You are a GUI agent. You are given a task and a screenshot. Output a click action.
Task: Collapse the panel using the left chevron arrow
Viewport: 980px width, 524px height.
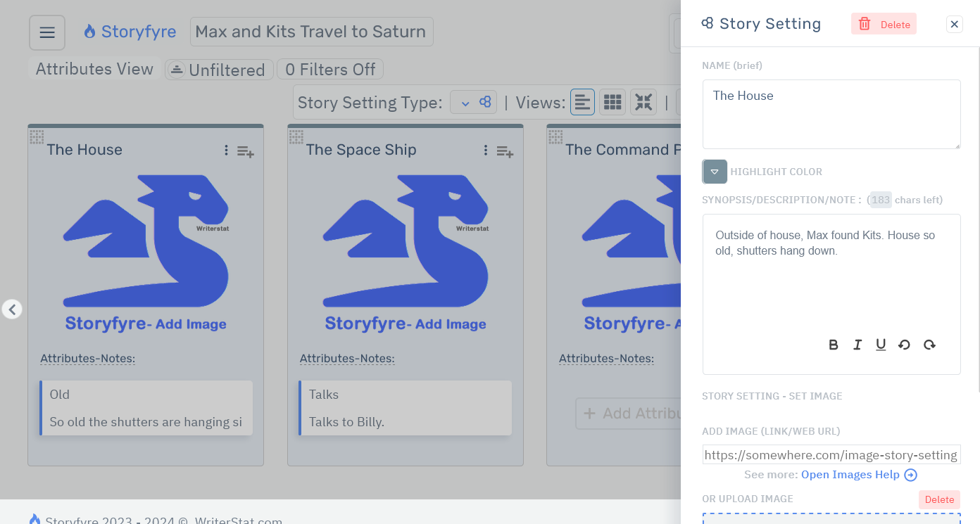click(x=12, y=309)
